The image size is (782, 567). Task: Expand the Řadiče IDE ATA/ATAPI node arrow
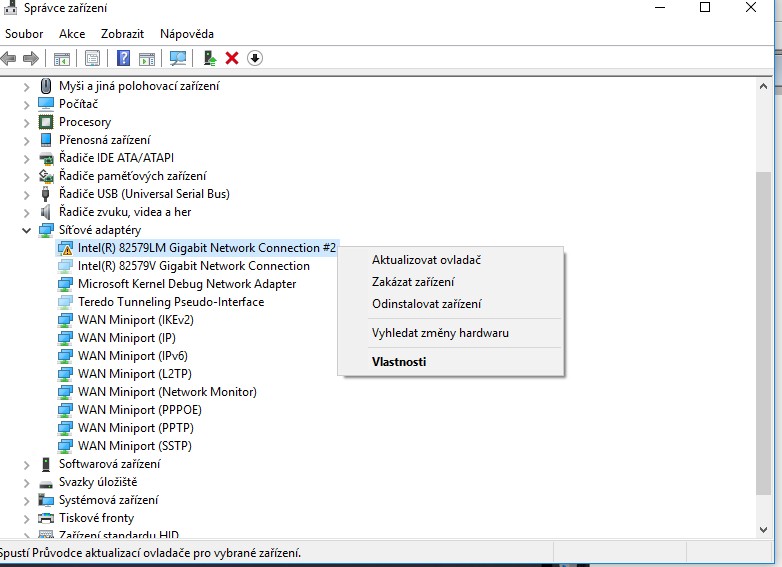[x=26, y=159]
